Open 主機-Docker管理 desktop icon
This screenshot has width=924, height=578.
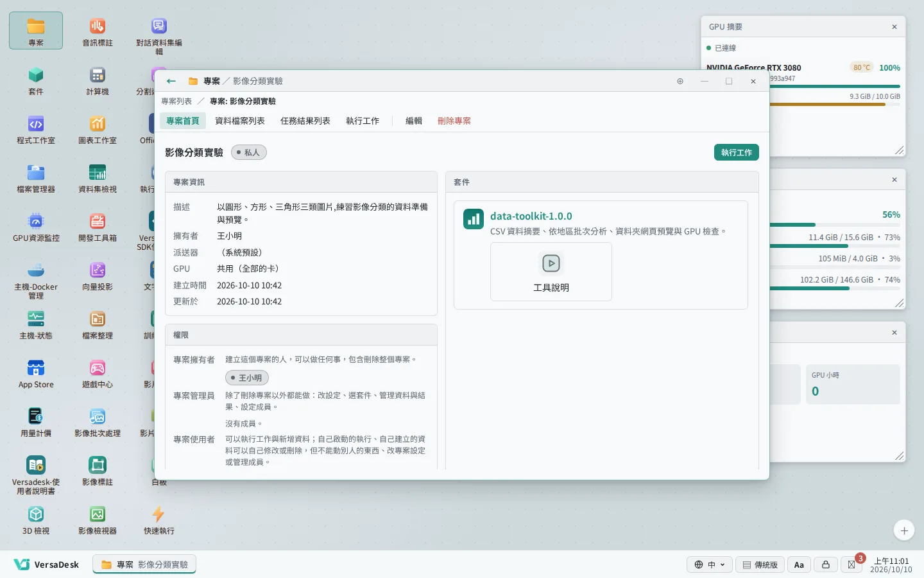(x=36, y=281)
